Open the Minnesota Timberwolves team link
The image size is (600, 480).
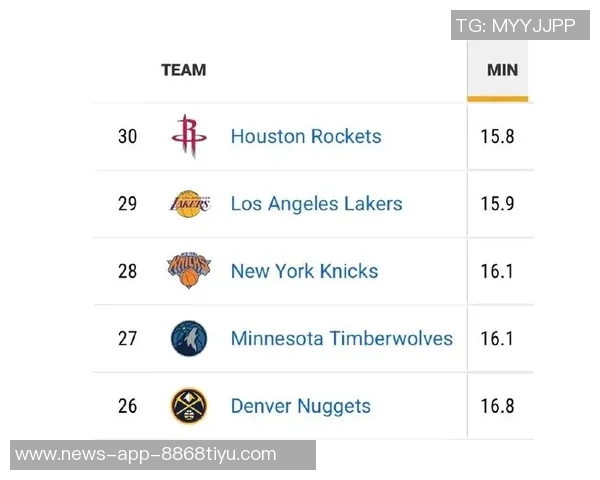(341, 338)
